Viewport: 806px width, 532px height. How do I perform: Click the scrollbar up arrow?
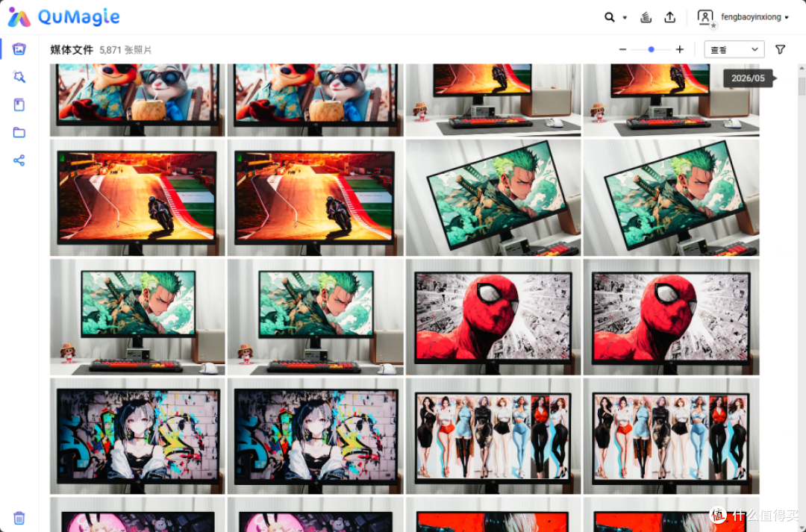click(x=802, y=68)
